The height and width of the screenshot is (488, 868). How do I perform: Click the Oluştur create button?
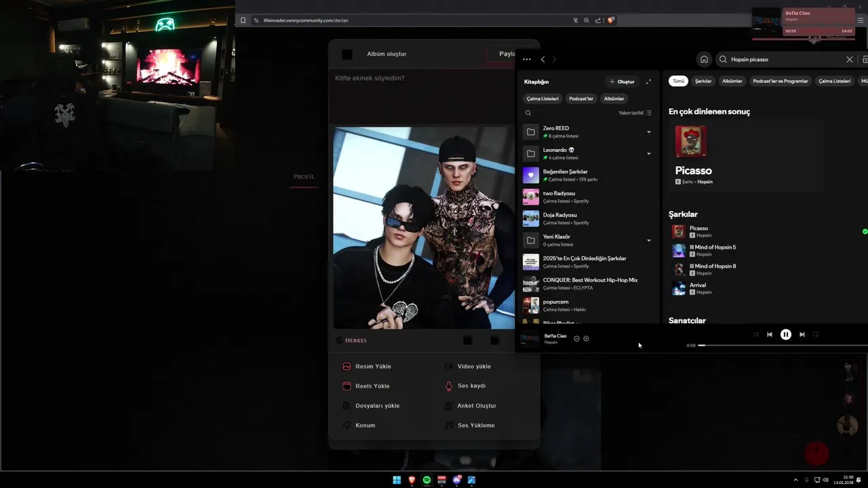point(622,81)
